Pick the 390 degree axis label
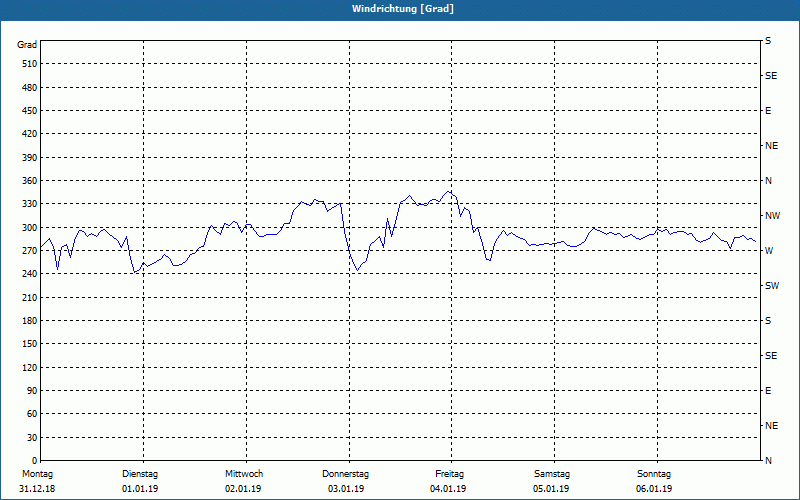800x500 pixels. [29, 158]
